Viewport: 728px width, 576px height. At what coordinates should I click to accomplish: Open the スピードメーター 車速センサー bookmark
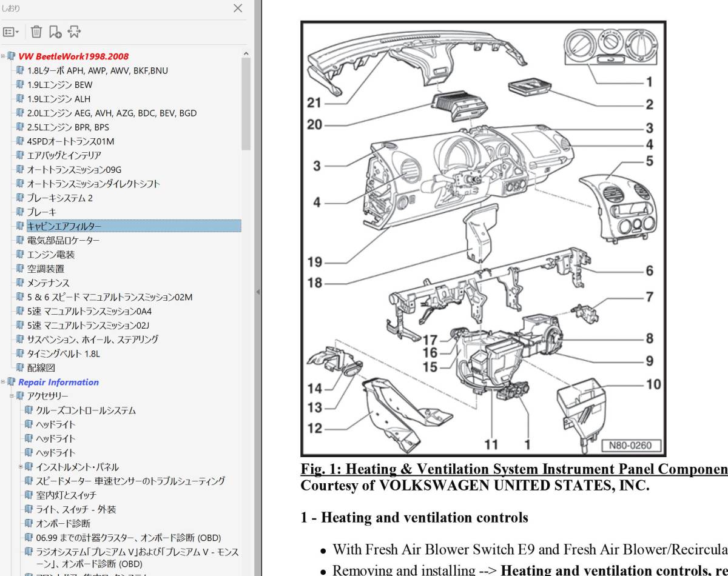tap(130, 481)
